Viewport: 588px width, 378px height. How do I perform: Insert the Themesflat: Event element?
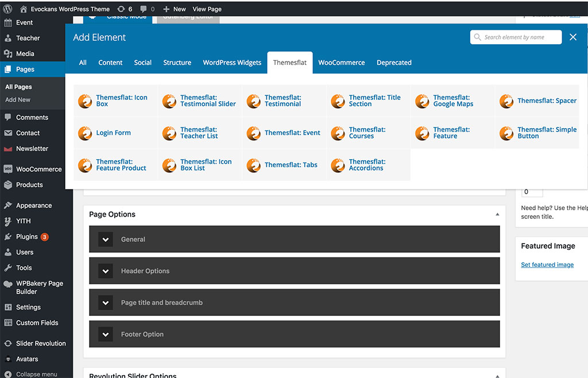284,133
